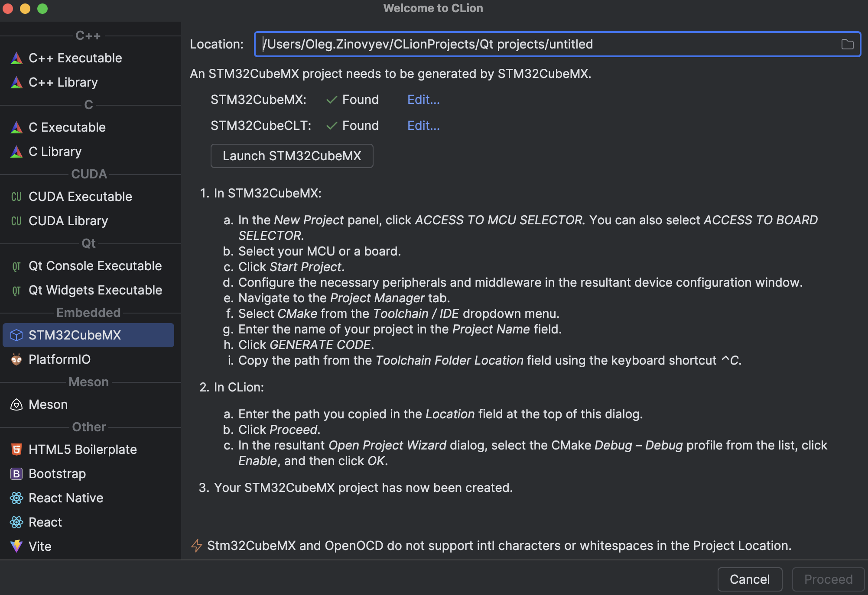Screen dimensions: 868x595
Task: Click the Bootstrap icon
Action: coord(16,473)
